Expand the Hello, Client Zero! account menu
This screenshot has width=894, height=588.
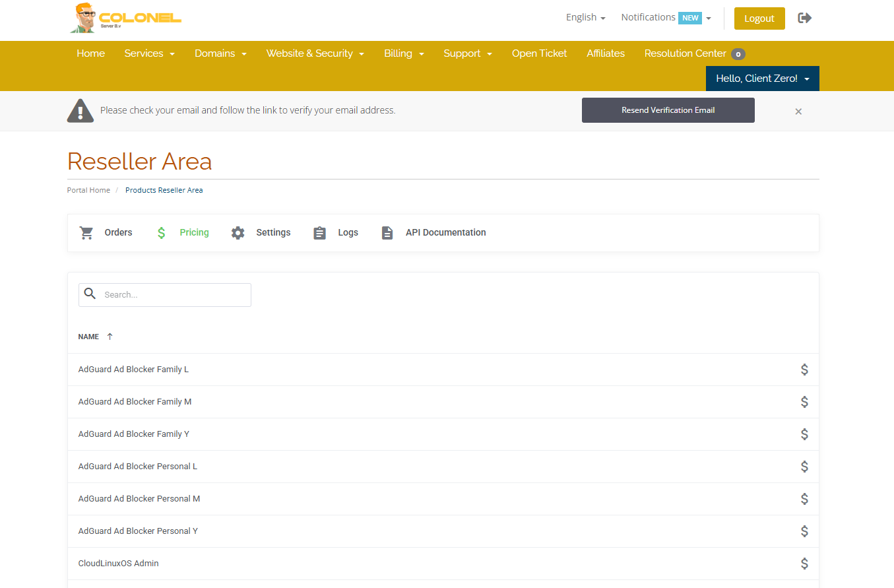pyautogui.click(x=762, y=79)
